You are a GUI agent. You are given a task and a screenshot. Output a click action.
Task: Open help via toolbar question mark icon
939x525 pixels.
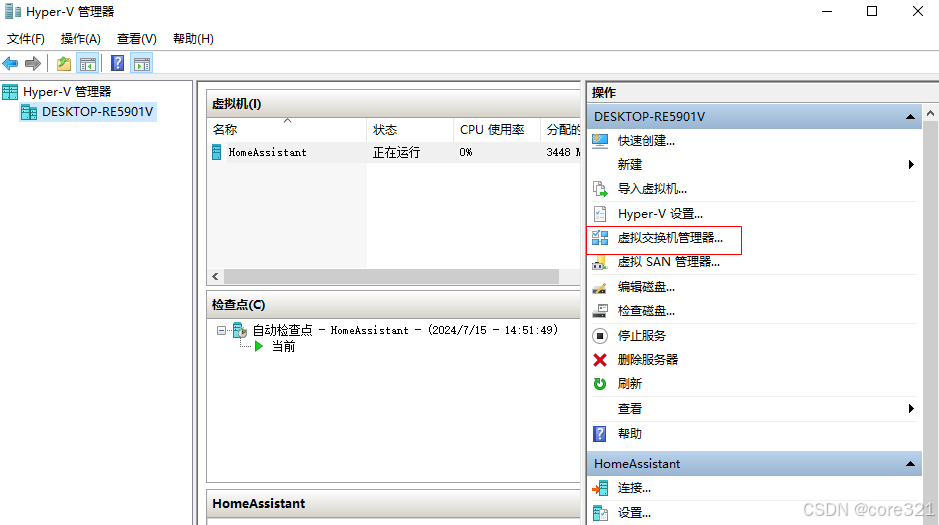pos(117,63)
